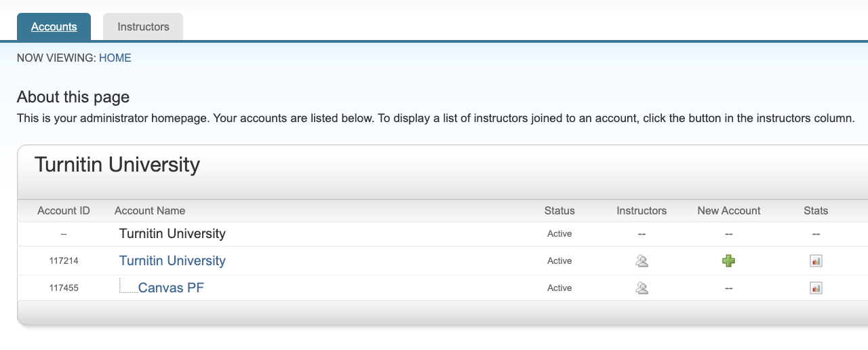Click the Turnitin University panel heading
Image resolution: width=868 pixels, height=350 pixels.
(x=117, y=165)
